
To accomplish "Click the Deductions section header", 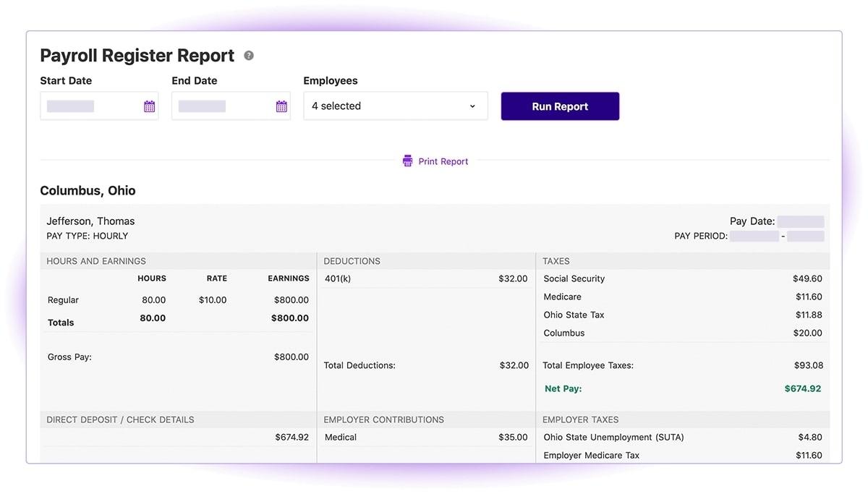I will click(352, 261).
